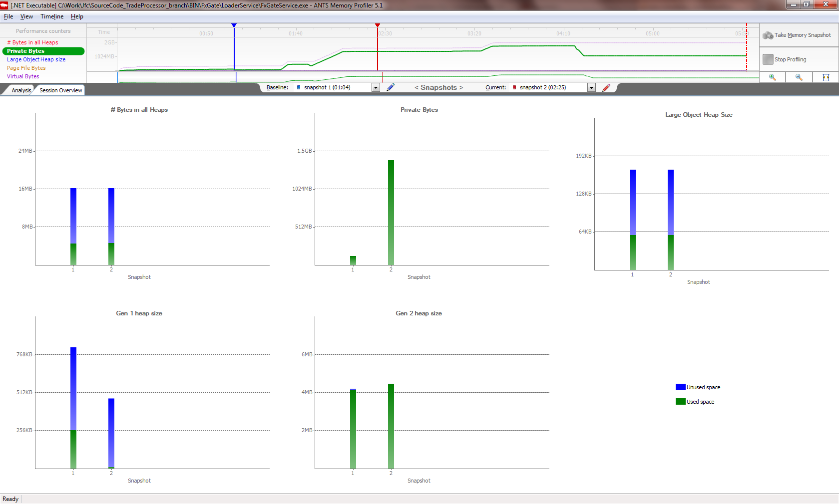
Task: Switch to the Analysis tab
Action: 20,90
